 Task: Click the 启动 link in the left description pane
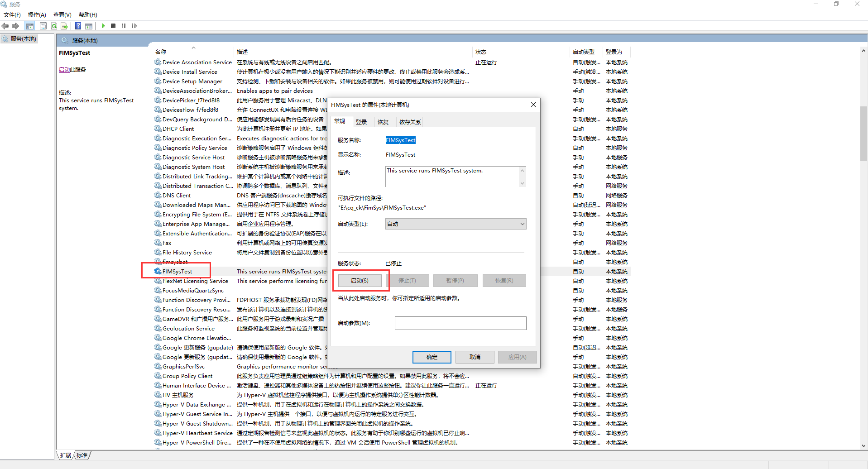(x=64, y=70)
